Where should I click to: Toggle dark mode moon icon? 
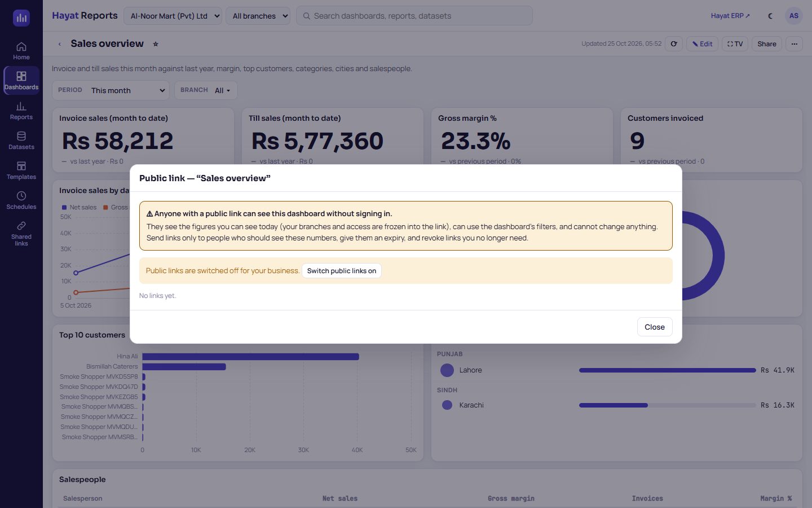[x=770, y=16]
